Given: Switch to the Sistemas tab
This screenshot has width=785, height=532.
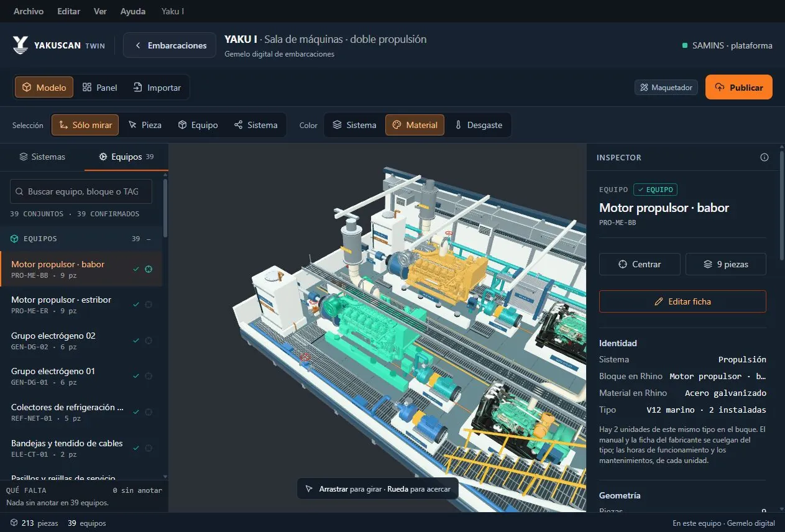Looking at the screenshot, I should tap(42, 157).
